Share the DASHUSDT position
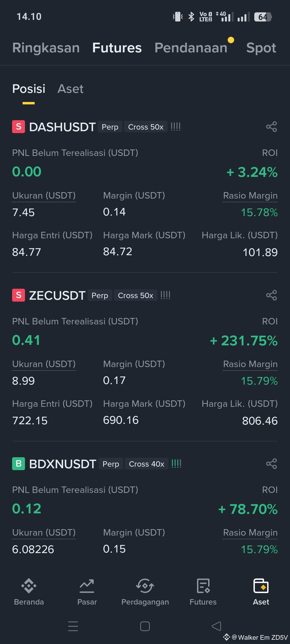The image size is (290, 644). tap(271, 127)
